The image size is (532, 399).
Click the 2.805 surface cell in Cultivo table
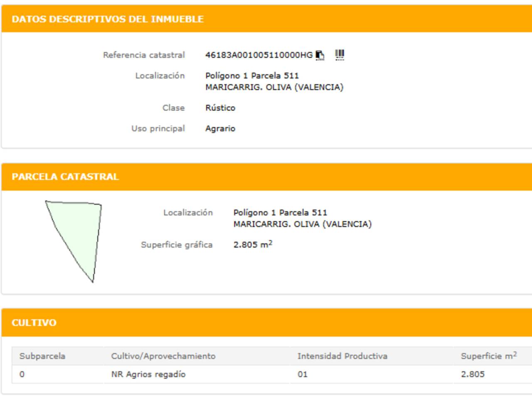pyautogui.click(x=473, y=374)
